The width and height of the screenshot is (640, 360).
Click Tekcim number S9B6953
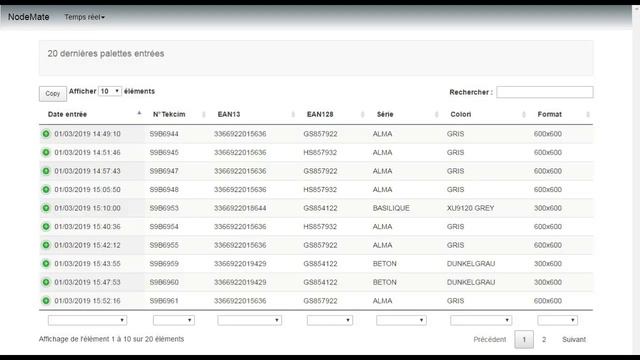click(164, 208)
